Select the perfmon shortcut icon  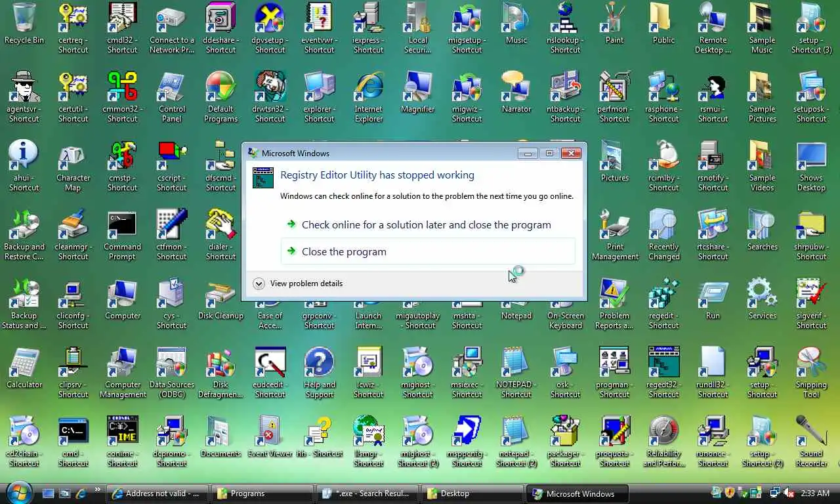[x=614, y=97]
